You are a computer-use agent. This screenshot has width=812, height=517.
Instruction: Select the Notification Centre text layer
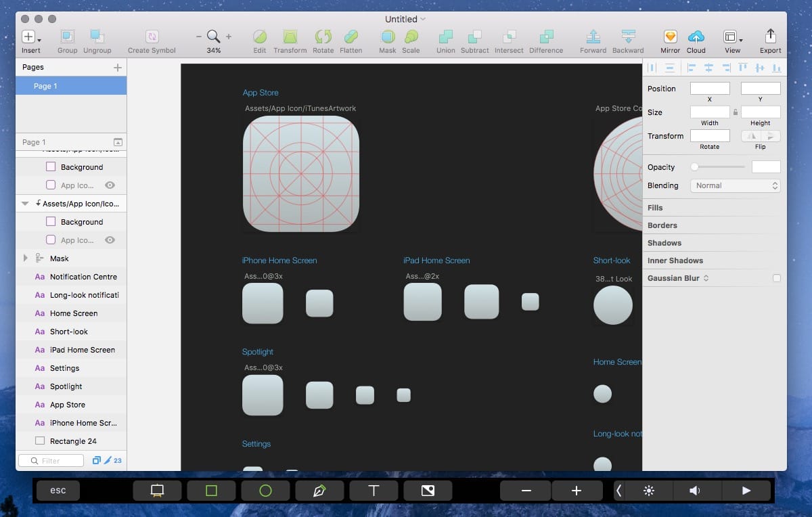(71, 277)
